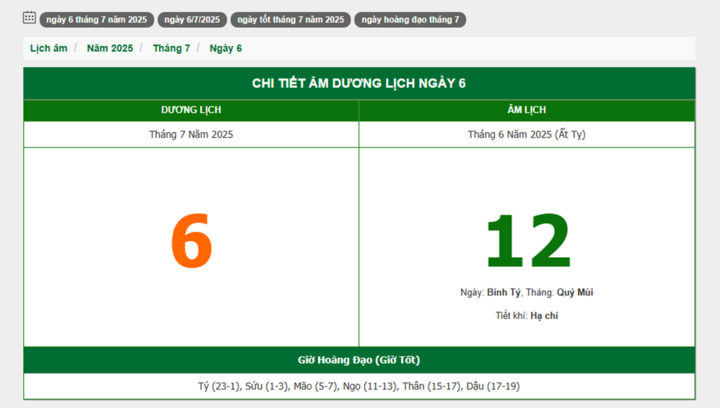This screenshot has height=408, width=720.
Task: Click the "ÂM LỊCH" column header
Action: [527, 110]
